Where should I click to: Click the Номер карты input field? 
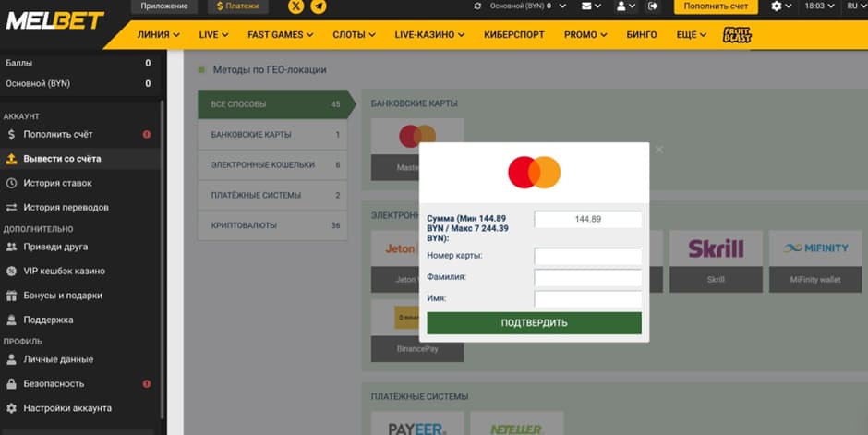tap(587, 256)
